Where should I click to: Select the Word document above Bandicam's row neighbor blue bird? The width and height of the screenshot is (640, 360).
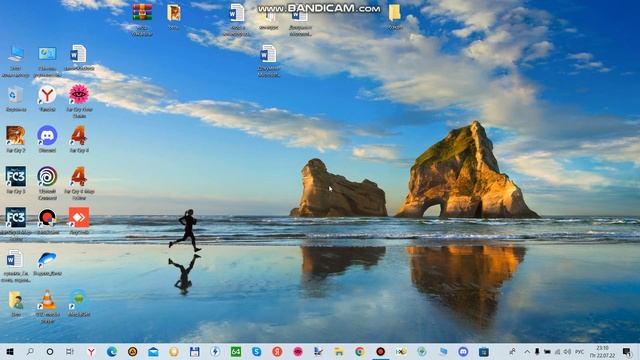click(x=15, y=259)
